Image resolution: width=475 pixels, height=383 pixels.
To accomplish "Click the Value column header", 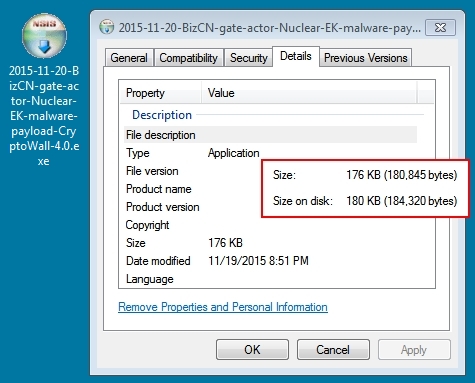I will coord(309,93).
